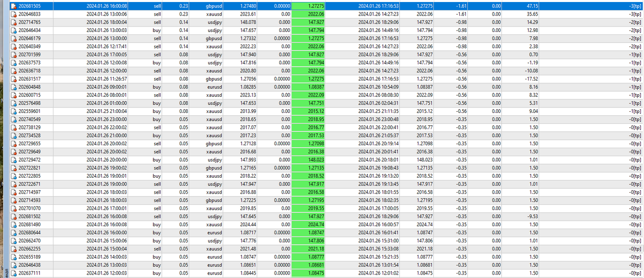Click the document icon of order 202722671
Screen dimensions: 644x278
pyautogui.click(x=13, y=184)
